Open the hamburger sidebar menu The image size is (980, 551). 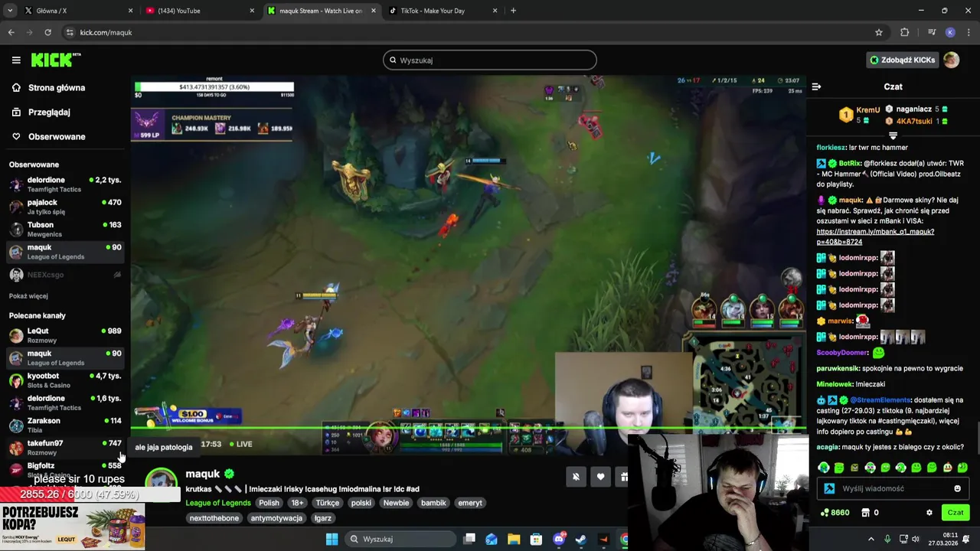[16, 60]
